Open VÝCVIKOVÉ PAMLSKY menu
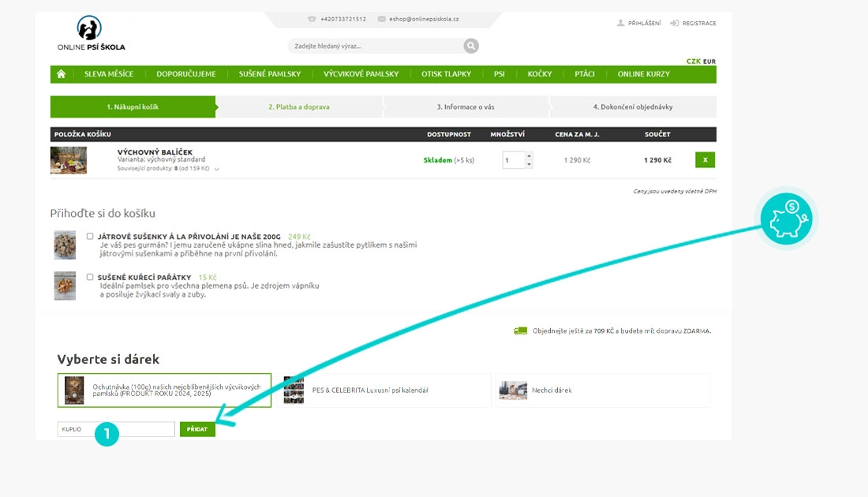Image resolution: width=868 pixels, height=497 pixels. pos(361,74)
